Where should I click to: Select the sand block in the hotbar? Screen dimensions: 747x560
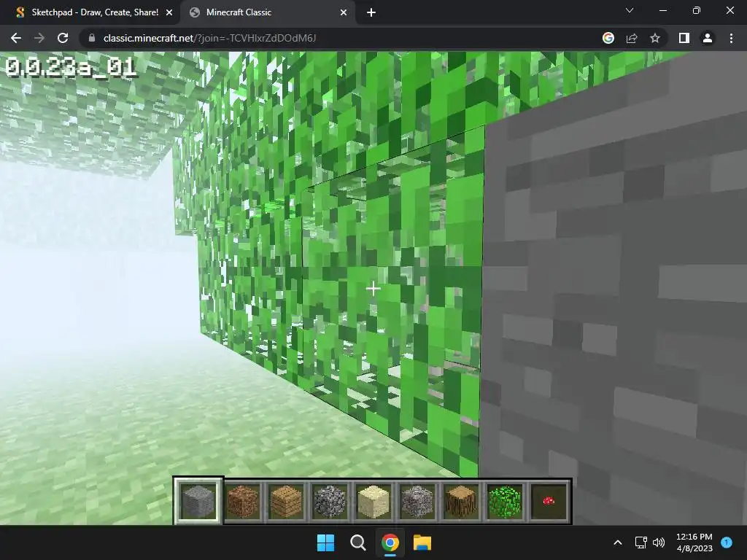tap(373, 501)
